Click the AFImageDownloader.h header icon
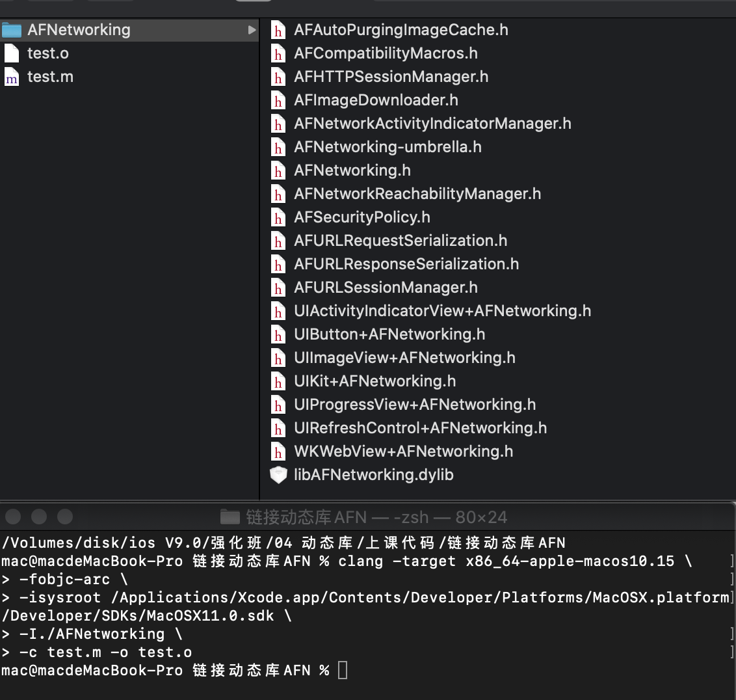Screen dimensions: 736x700 point(278,101)
